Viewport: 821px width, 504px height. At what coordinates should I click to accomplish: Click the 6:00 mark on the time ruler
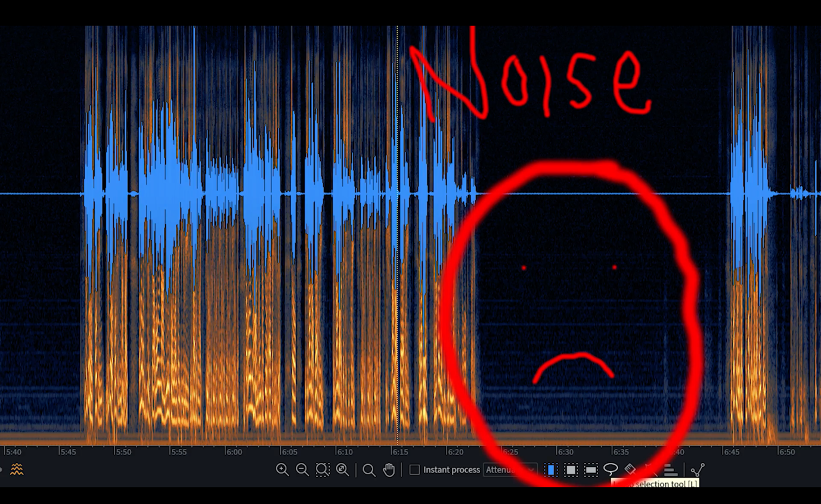[x=234, y=452]
